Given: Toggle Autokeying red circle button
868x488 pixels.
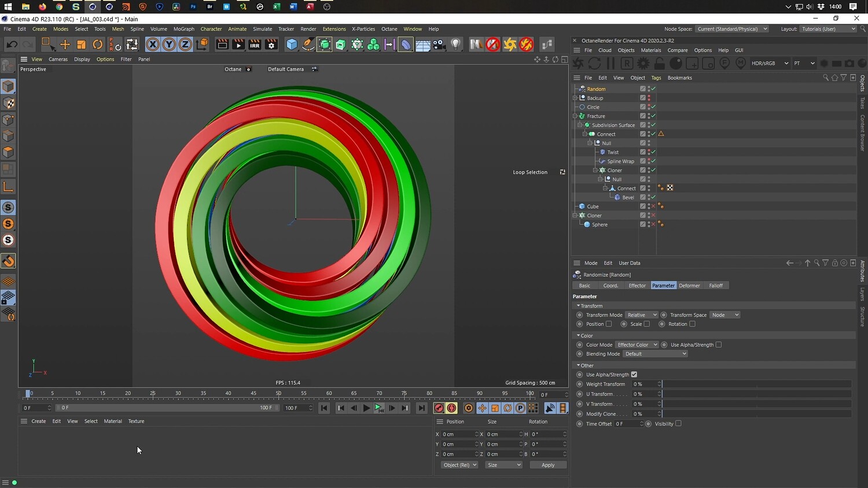Looking at the screenshot, I should pyautogui.click(x=452, y=408).
